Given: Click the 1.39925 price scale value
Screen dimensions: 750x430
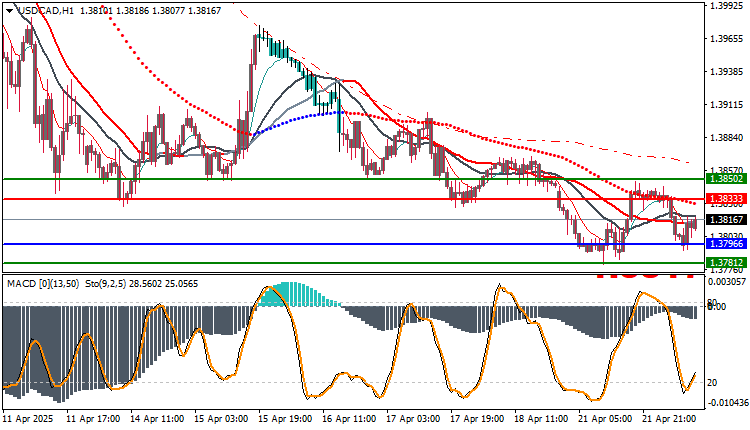Looking at the screenshot, I should (727, 6).
